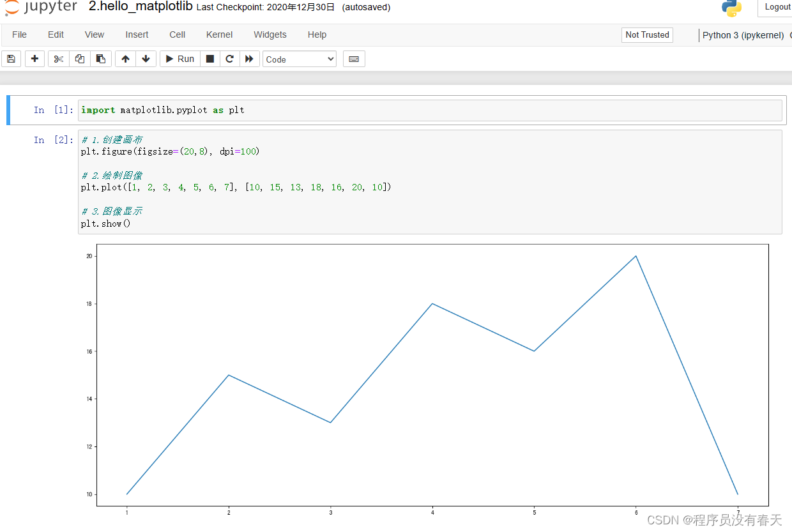Move the selected cell down arrow
Viewport: 792px width, 532px height.
pos(146,58)
